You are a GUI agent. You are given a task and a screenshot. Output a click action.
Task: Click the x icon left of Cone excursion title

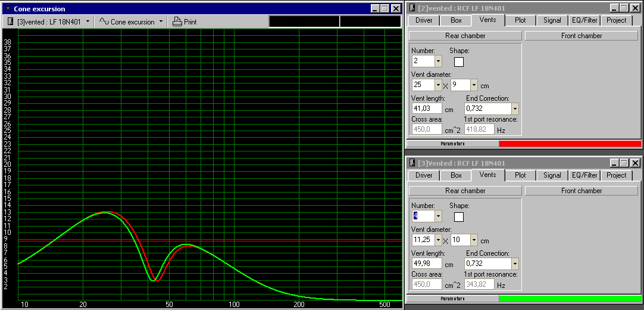[7, 9]
